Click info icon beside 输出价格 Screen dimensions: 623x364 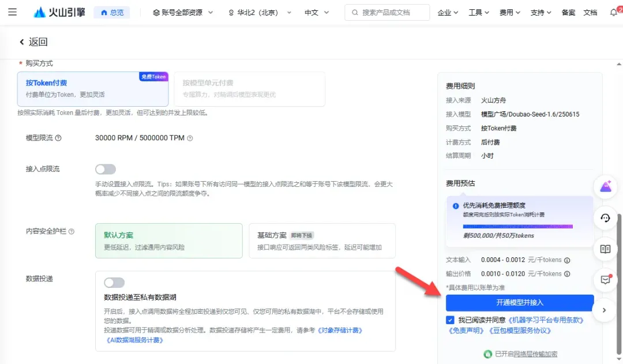[x=567, y=274]
